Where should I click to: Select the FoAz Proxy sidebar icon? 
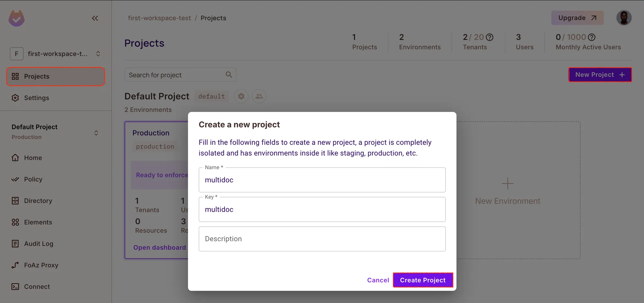[15, 265]
